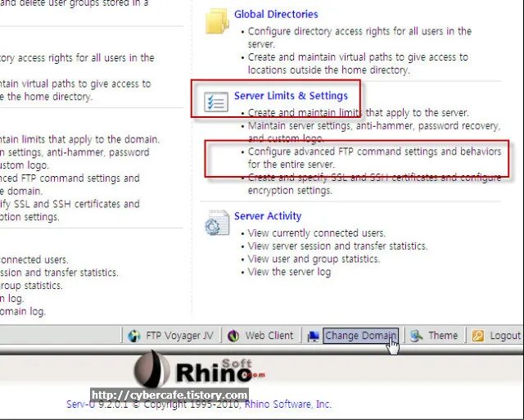Open the Server Limits & Settings link

click(291, 96)
